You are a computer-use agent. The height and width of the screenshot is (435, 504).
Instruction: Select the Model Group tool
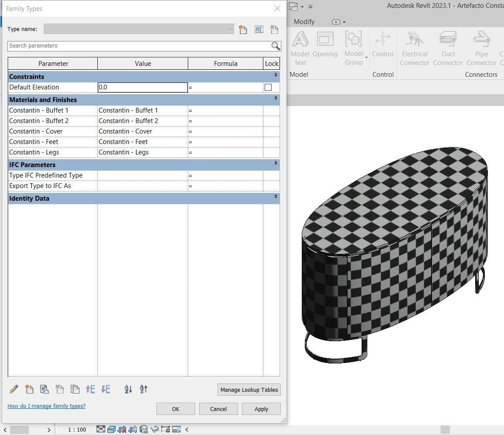click(354, 48)
